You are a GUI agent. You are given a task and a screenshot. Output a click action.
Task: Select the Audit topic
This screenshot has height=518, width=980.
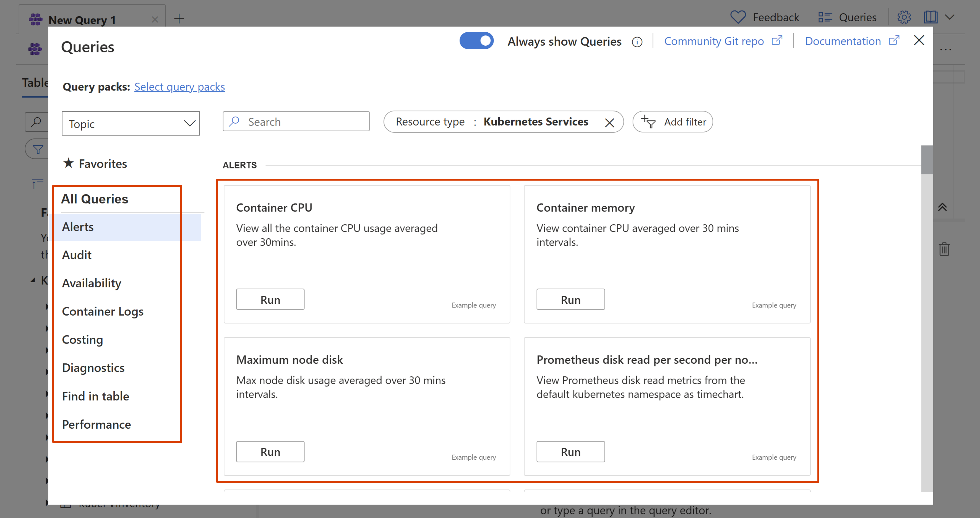click(x=77, y=255)
